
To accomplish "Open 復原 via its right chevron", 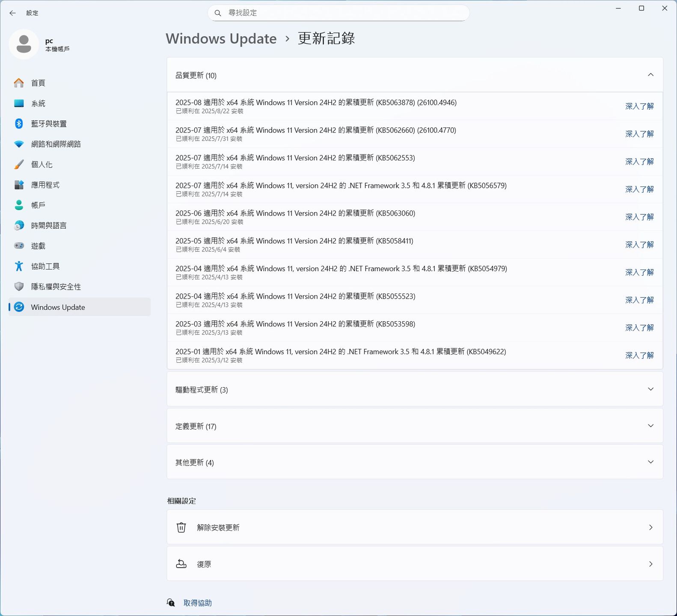I will [650, 564].
